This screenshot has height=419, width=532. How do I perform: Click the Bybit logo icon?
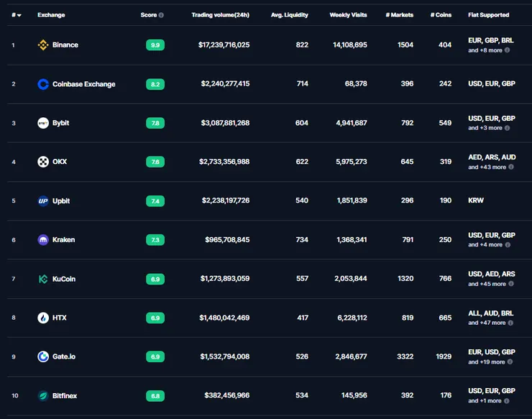click(43, 123)
